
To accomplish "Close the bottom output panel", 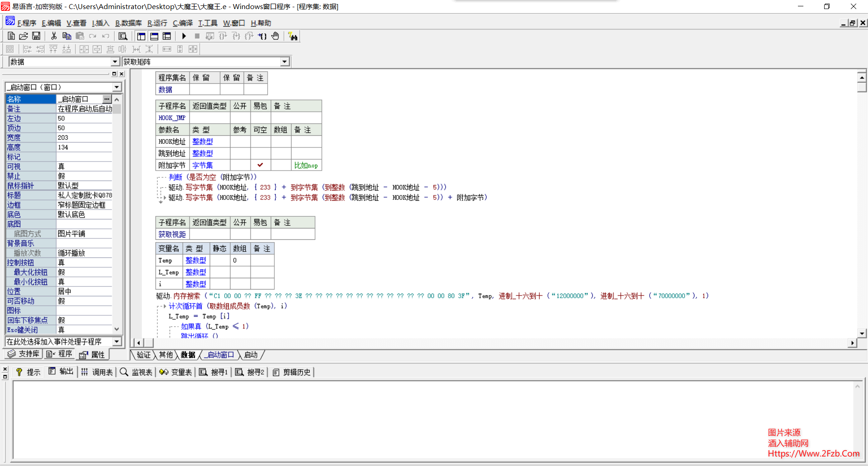I will 5,369.
